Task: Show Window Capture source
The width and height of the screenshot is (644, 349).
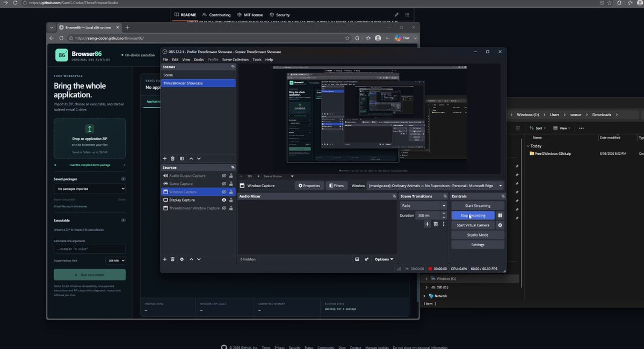Action: (224, 192)
